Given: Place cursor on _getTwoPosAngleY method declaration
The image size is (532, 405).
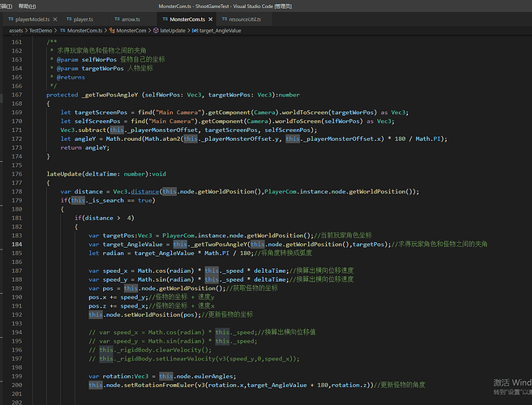Looking at the screenshot, I should 109,94.
